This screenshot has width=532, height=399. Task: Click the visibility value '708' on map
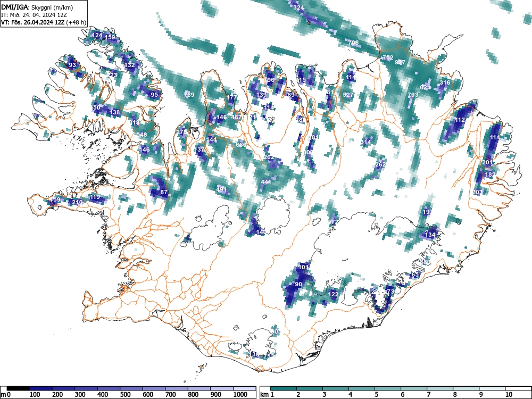(x=353, y=43)
